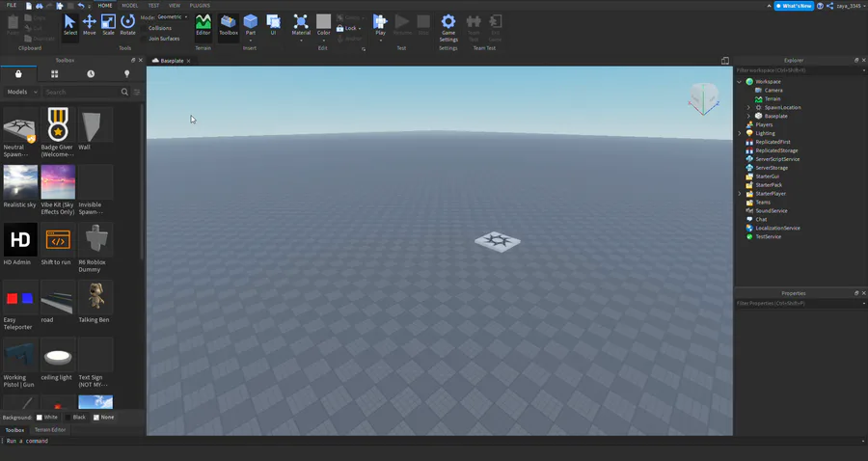This screenshot has height=461, width=868.
Task: Open the FILE menu
Action: tap(11, 6)
